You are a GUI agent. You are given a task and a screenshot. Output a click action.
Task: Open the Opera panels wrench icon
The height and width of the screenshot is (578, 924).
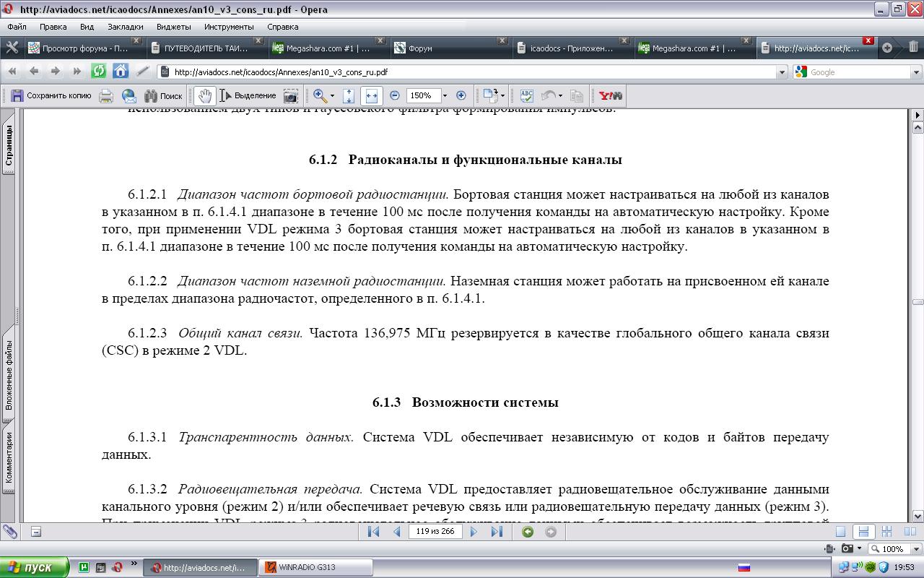pyautogui.click(x=12, y=48)
